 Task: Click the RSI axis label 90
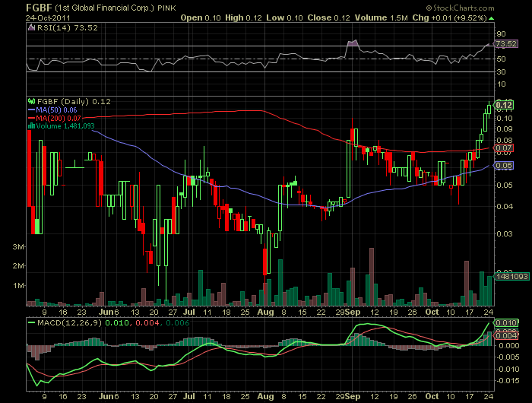coord(501,34)
